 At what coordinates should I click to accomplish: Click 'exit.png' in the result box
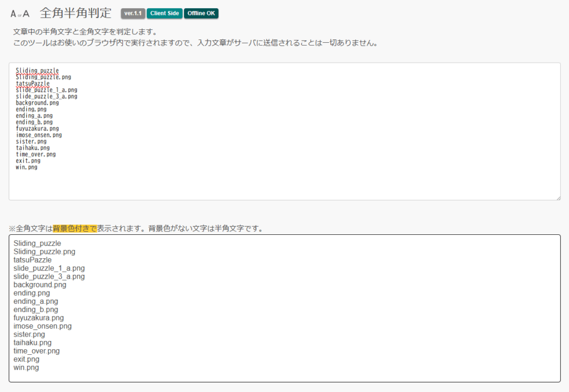click(x=26, y=359)
